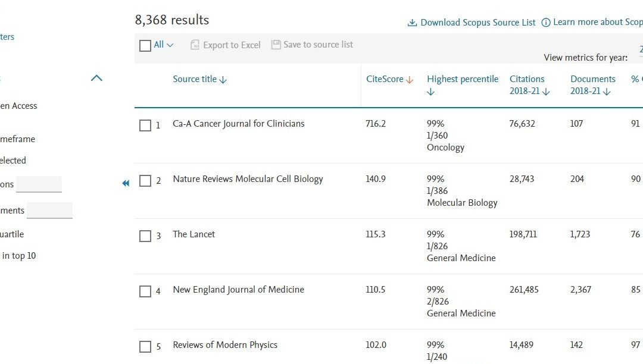
Task: Click the Download Scopus Source List icon
Action: [412, 22]
